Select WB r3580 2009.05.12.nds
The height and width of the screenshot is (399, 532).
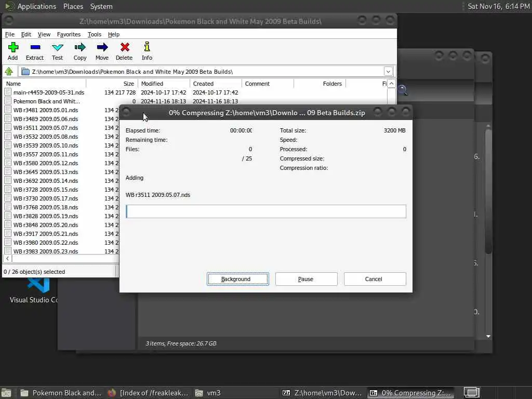46,163
